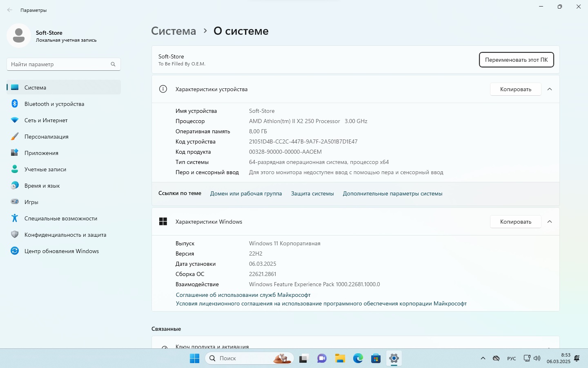Click the back arrow in Settings header
The image size is (588, 368).
pyautogui.click(x=10, y=10)
